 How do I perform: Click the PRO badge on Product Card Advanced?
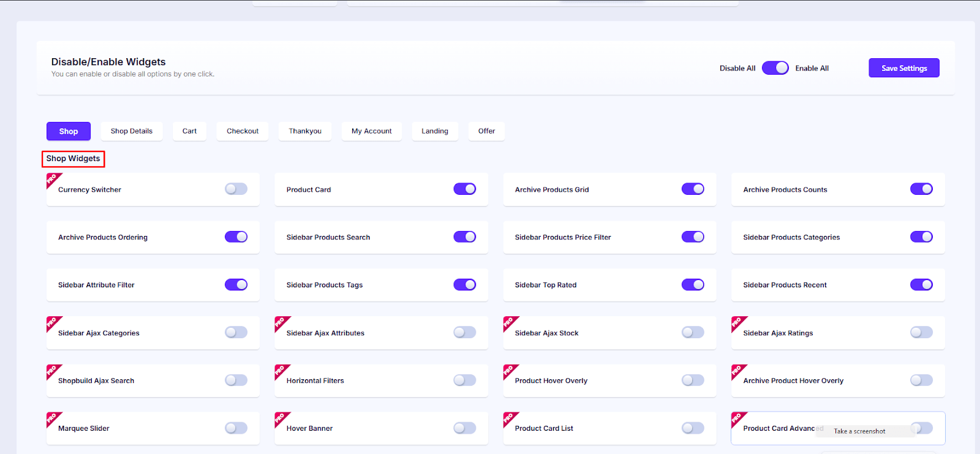click(737, 418)
